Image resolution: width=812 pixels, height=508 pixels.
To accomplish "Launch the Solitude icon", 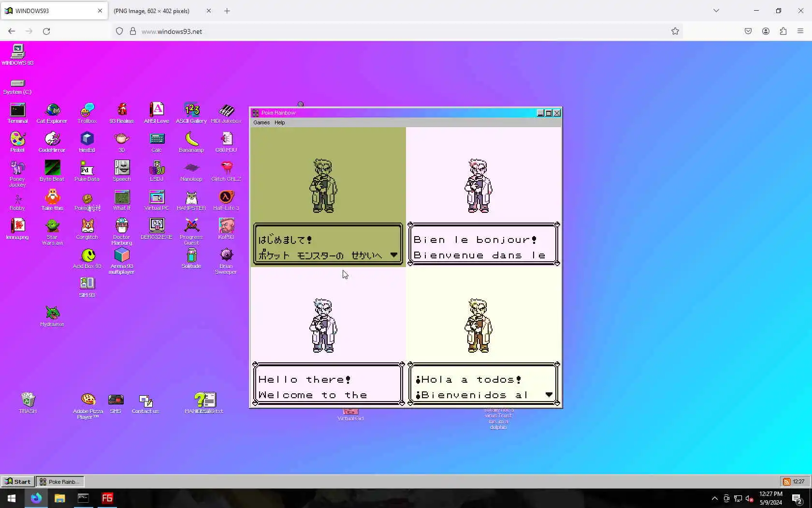I will [191, 259].
